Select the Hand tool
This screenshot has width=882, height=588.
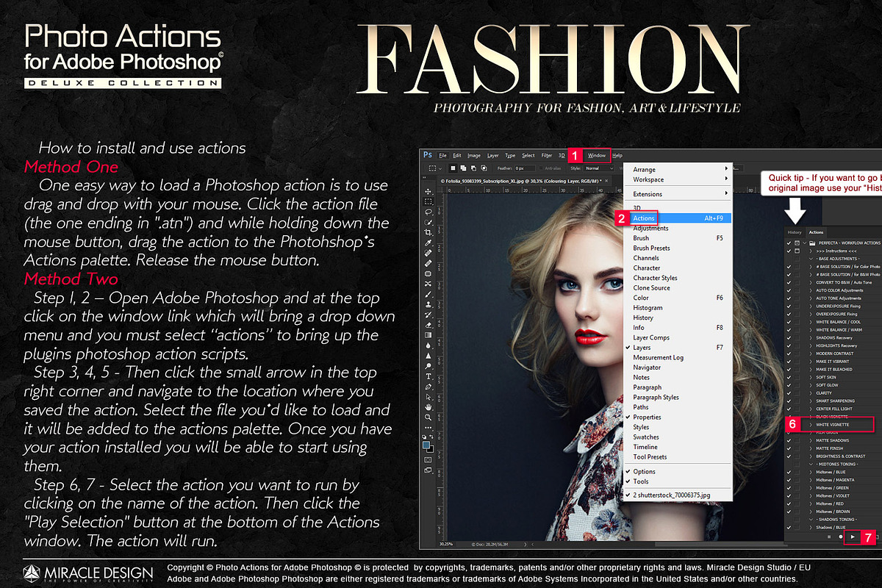coord(428,407)
